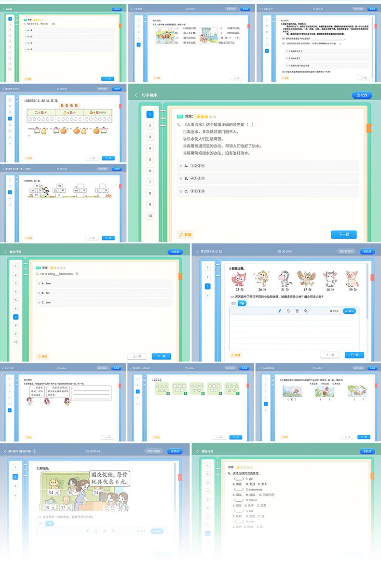Click the hand gesture tool in the handwriting toolbar
Viewport: 381px width, 588px height.
coord(288,311)
